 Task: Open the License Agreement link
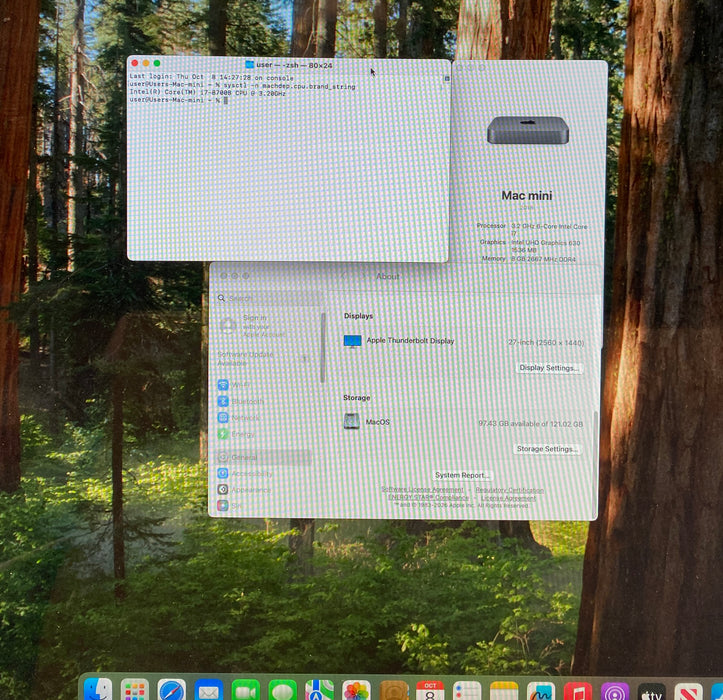click(x=508, y=498)
